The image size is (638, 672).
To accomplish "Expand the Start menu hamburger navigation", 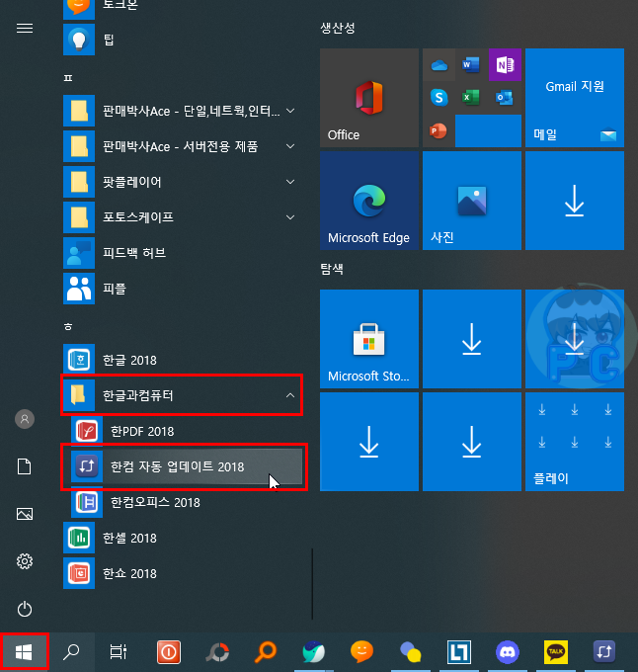I will (25, 29).
